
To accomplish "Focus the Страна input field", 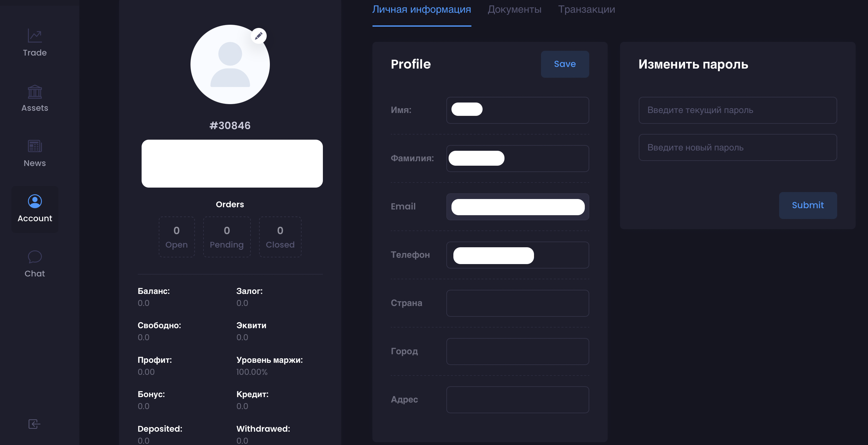I will [517, 303].
